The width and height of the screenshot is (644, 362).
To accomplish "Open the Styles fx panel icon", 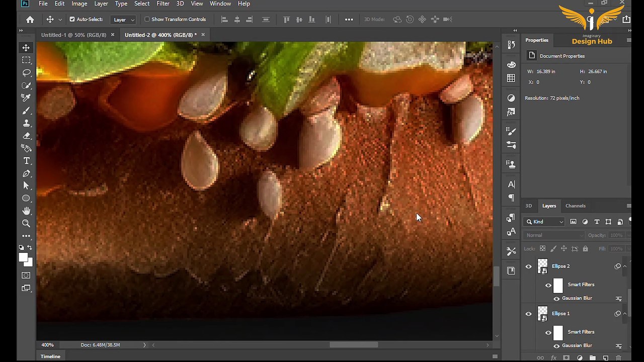I will click(511, 112).
